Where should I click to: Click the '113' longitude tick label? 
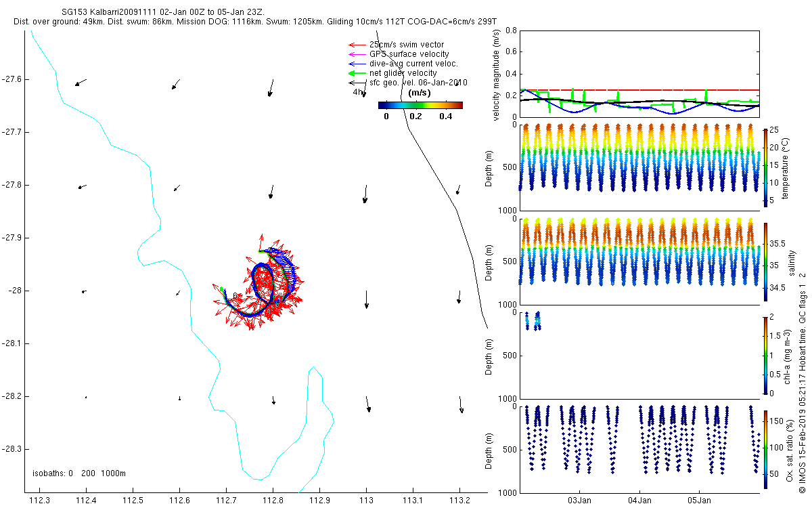coord(366,501)
